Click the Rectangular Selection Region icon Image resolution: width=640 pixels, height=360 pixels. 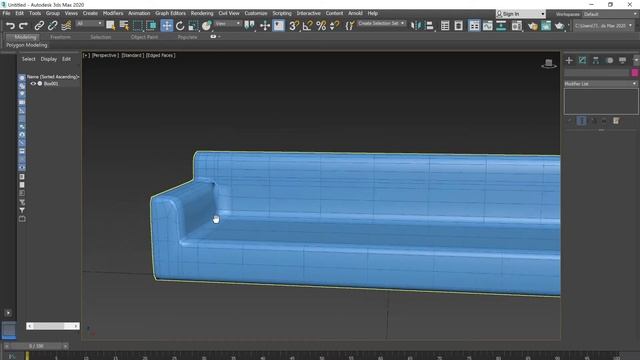[x=138, y=26]
